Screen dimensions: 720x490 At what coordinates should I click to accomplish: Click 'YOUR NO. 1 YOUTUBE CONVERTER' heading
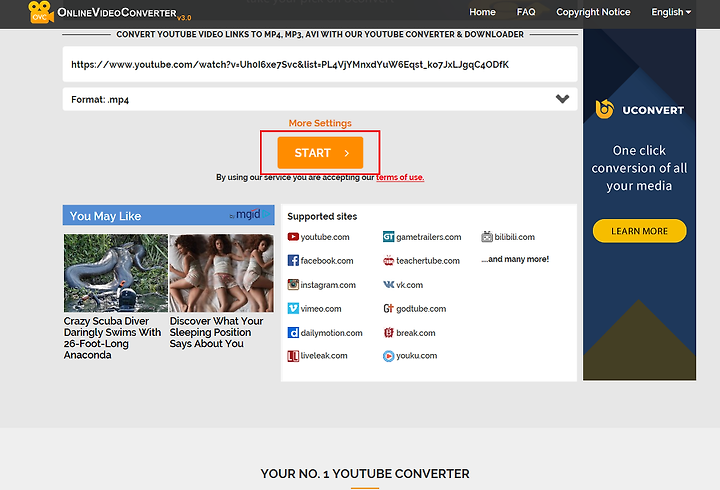pos(365,473)
